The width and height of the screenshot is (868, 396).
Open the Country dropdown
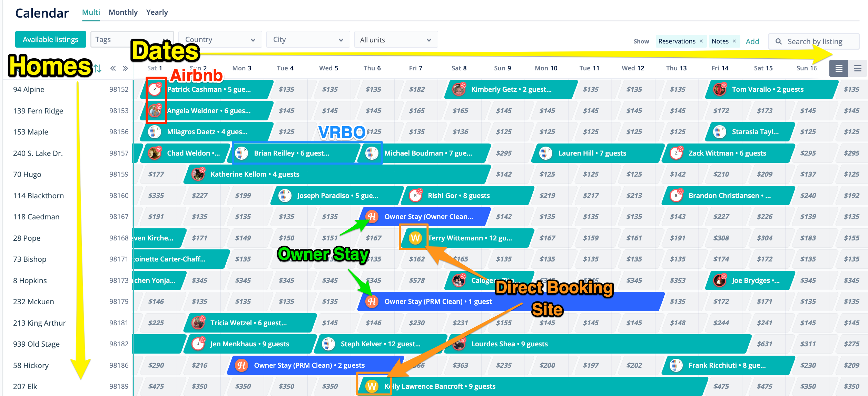tap(220, 40)
